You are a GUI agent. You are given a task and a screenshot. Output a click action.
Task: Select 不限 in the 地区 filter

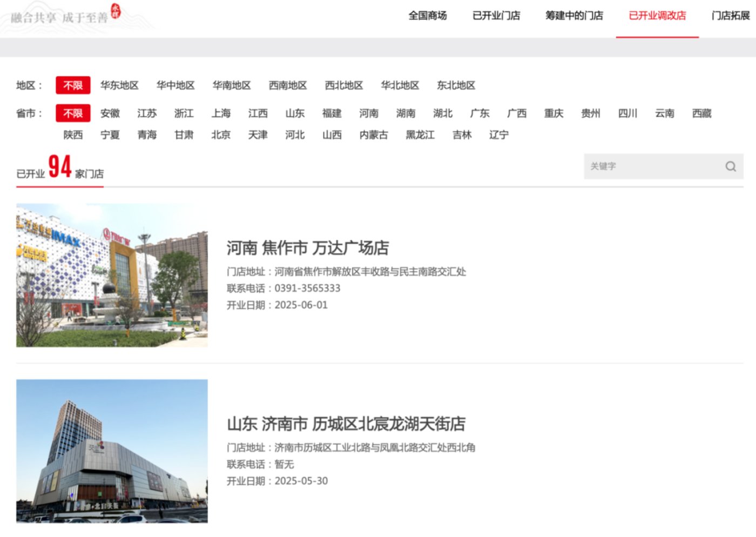(x=73, y=85)
